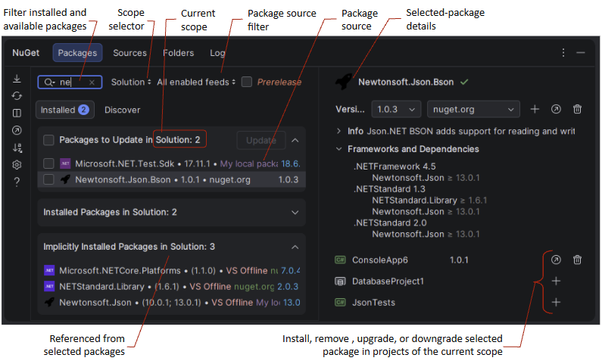The width and height of the screenshot is (602, 364).
Task: Select the Discover tab
Action: coord(123,110)
